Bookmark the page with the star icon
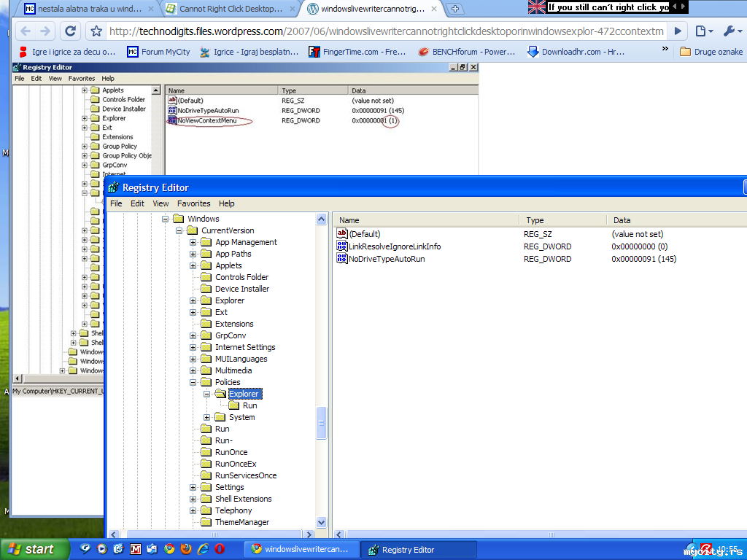 (x=96, y=31)
